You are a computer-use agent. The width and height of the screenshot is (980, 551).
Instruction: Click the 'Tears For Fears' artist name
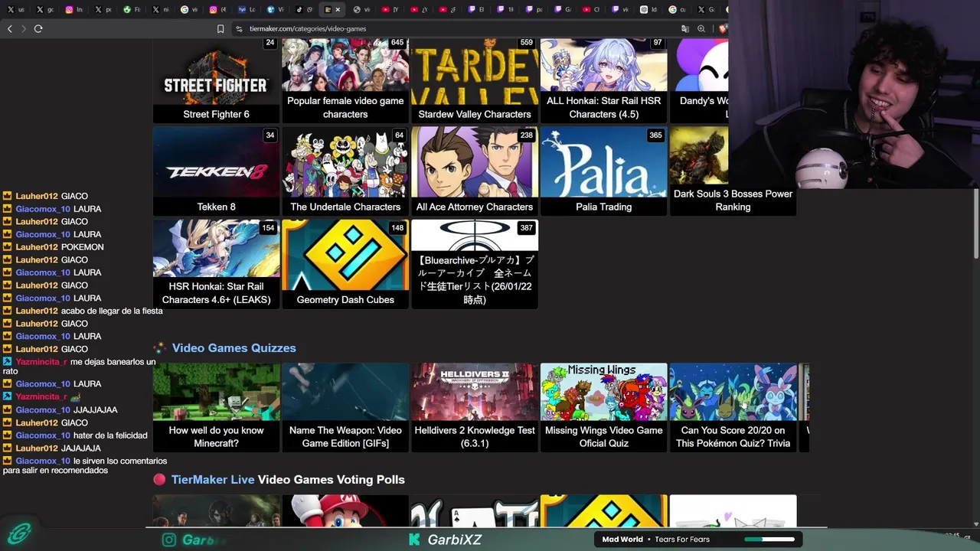(x=682, y=540)
